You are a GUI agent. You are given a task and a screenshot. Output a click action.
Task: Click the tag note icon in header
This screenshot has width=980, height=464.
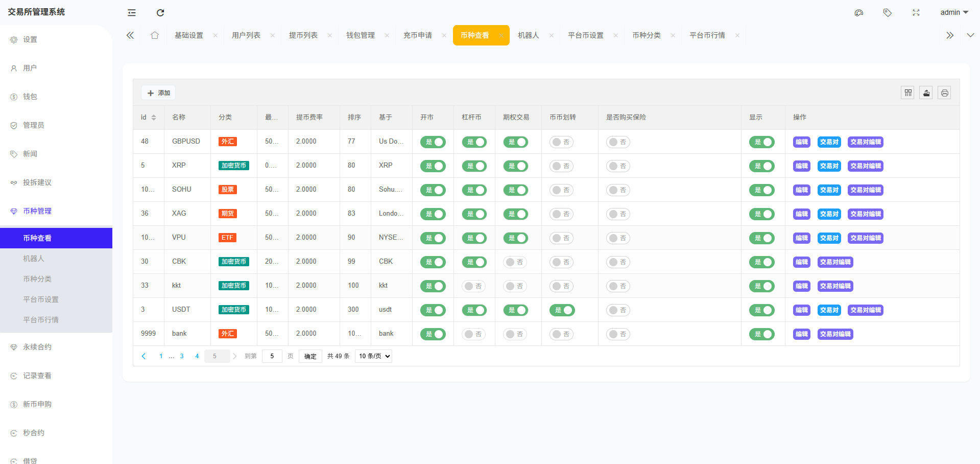click(888, 13)
